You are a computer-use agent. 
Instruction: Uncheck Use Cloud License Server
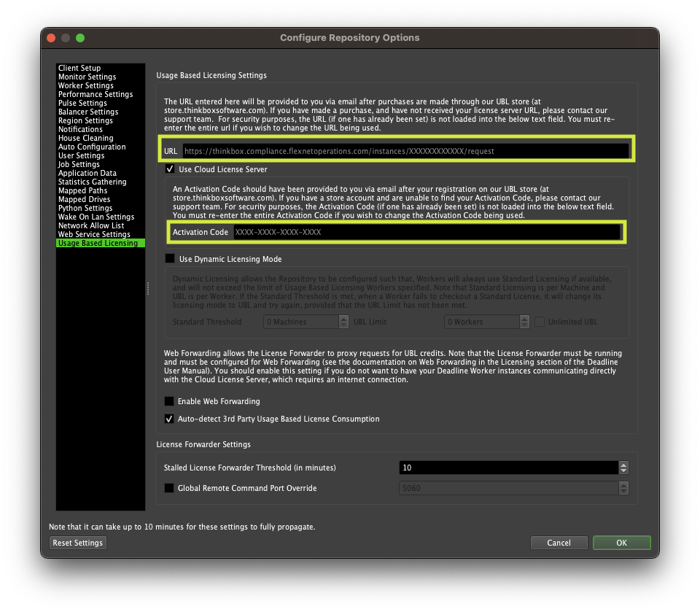pyautogui.click(x=170, y=169)
